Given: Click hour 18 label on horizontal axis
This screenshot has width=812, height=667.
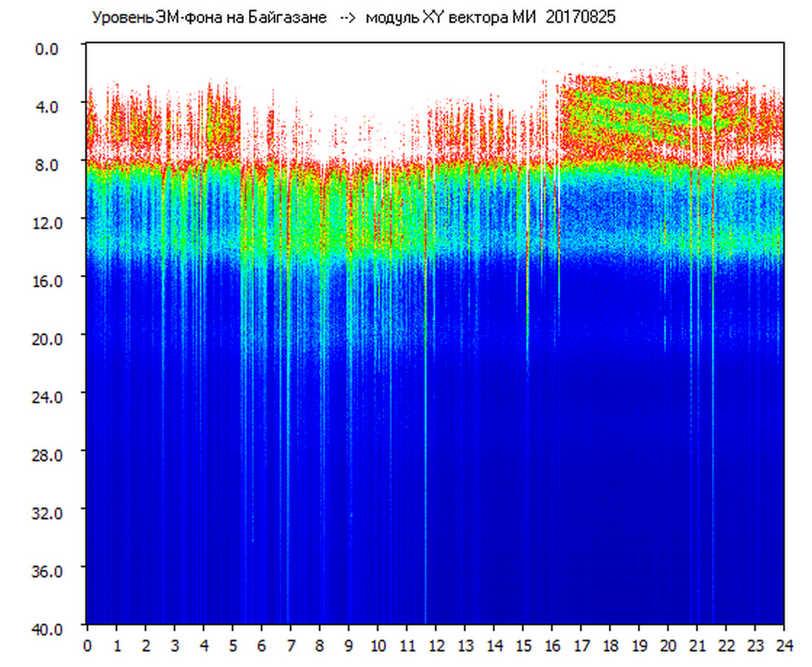Looking at the screenshot, I should [610, 646].
